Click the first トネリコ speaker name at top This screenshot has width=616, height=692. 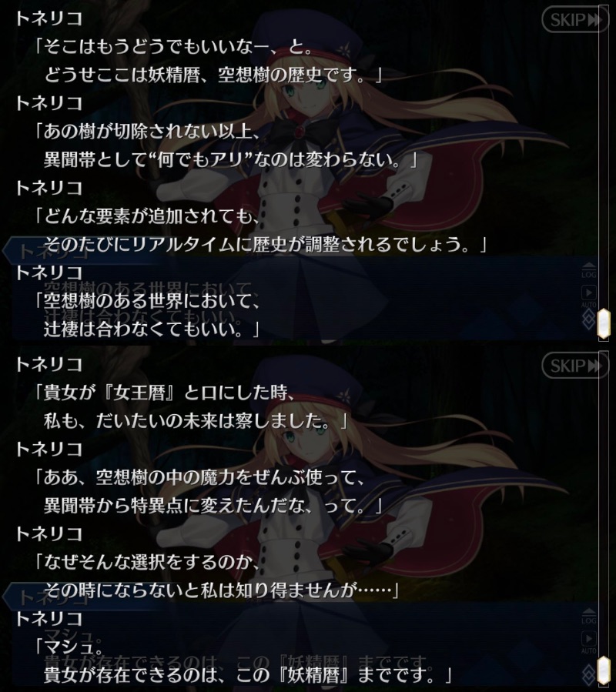coord(49,18)
